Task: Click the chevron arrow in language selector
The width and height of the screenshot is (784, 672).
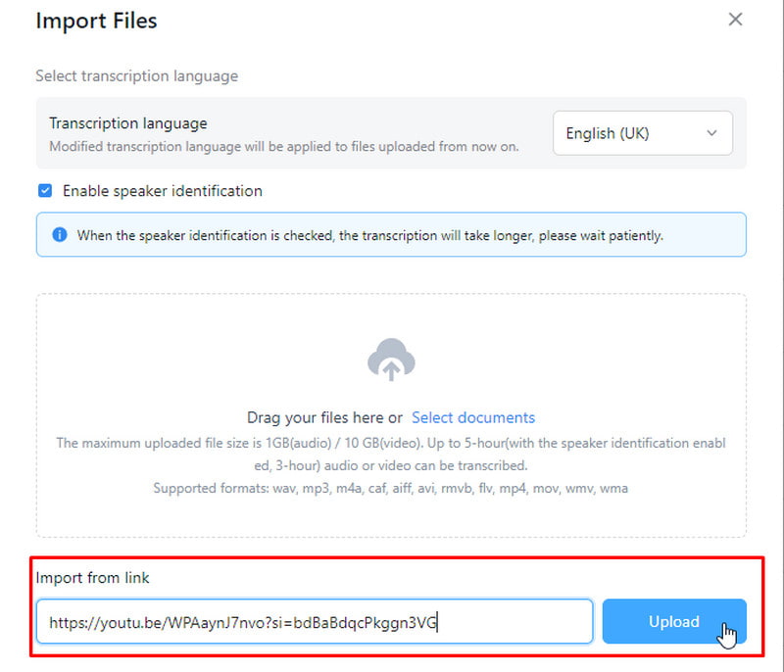Action: 711,133
